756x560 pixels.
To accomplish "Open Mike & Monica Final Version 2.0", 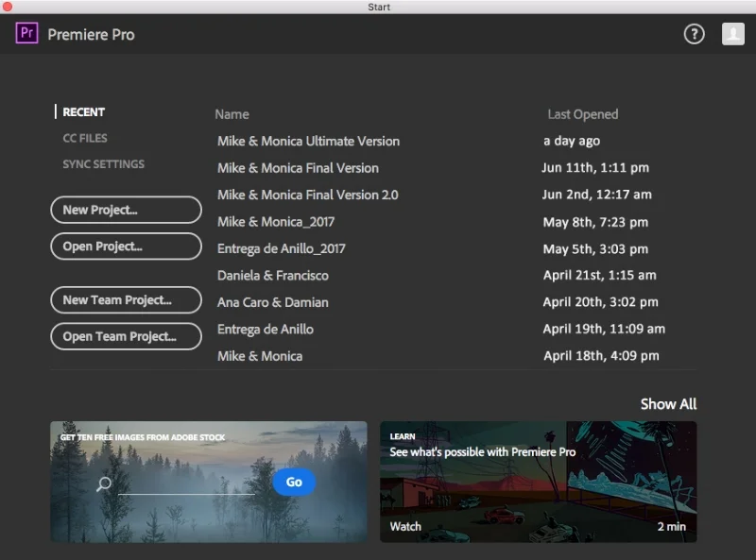I will 308,195.
